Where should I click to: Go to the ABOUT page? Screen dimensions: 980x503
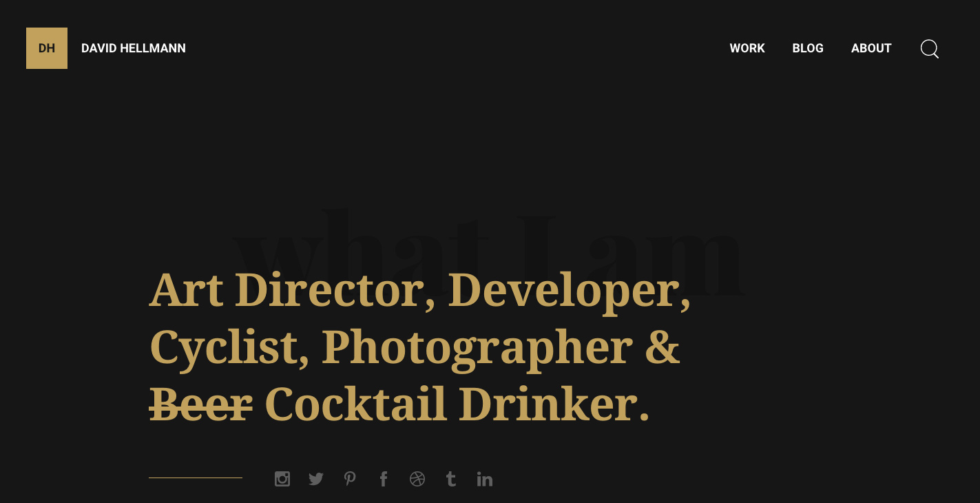pyautogui.click(x=871, y=48)
